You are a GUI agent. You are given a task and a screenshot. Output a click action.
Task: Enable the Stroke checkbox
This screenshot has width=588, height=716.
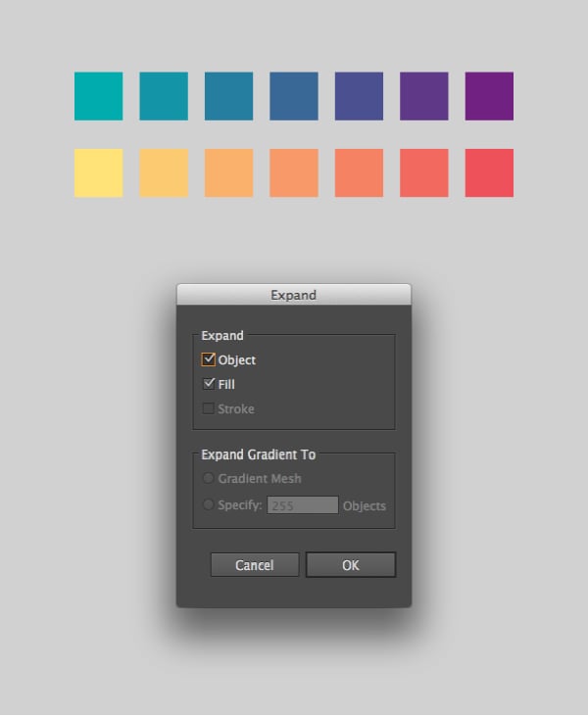pos(209,408)
